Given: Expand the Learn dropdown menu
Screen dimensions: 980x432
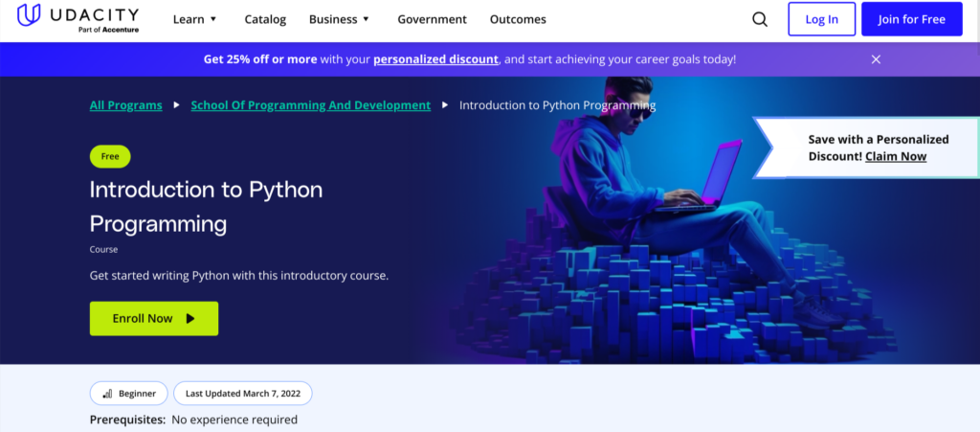Looking at the screenshot, I should [195, 19].
